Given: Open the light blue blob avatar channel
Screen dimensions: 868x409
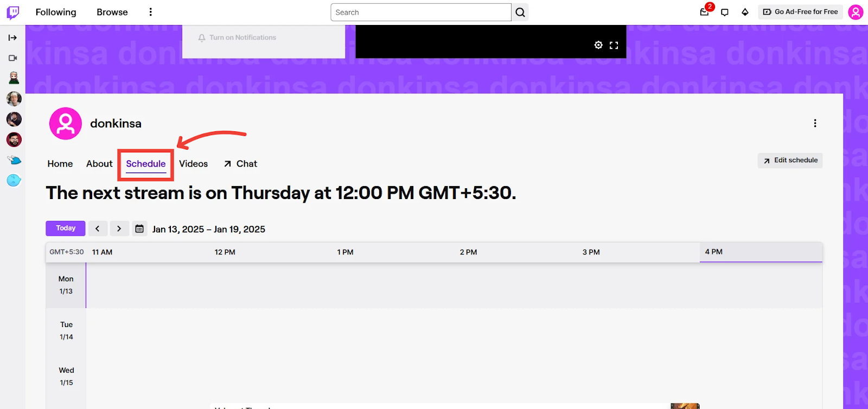Looking at the screenshot, I should (14, 181).
